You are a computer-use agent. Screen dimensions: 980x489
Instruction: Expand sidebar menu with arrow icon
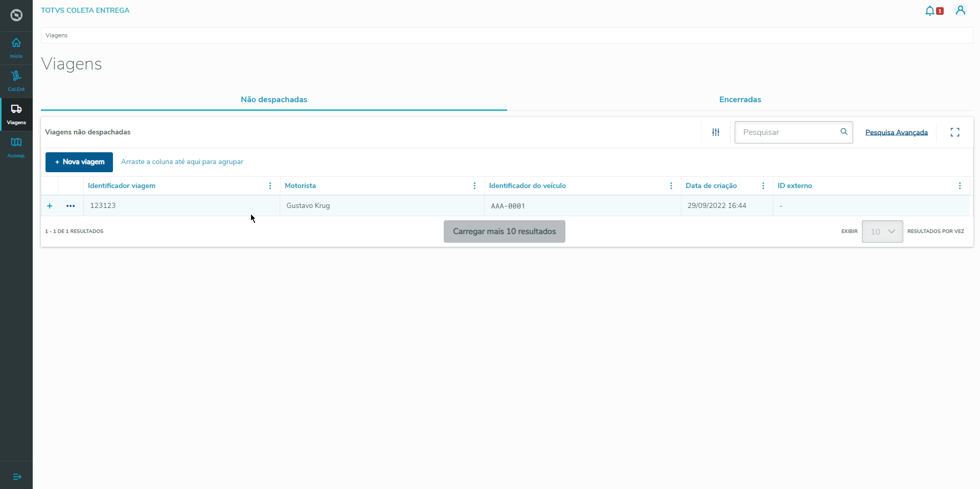pyautogui.click(x=17, y=477)
